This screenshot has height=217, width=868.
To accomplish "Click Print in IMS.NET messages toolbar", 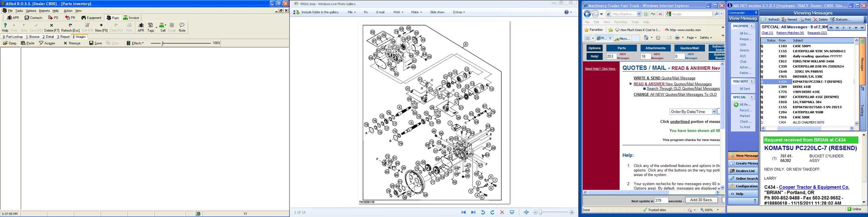I will click(805, 20).
